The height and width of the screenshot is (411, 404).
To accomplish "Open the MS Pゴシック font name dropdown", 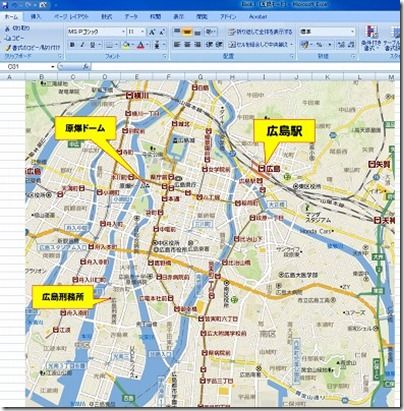I will click(123, 32).
